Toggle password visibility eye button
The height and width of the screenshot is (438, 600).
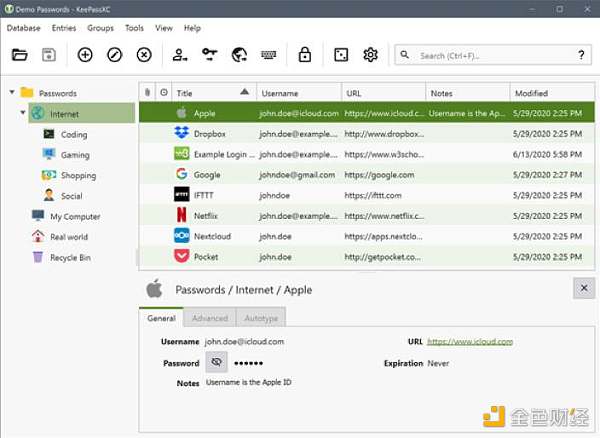pyautogui.click(x=216, y=362)
